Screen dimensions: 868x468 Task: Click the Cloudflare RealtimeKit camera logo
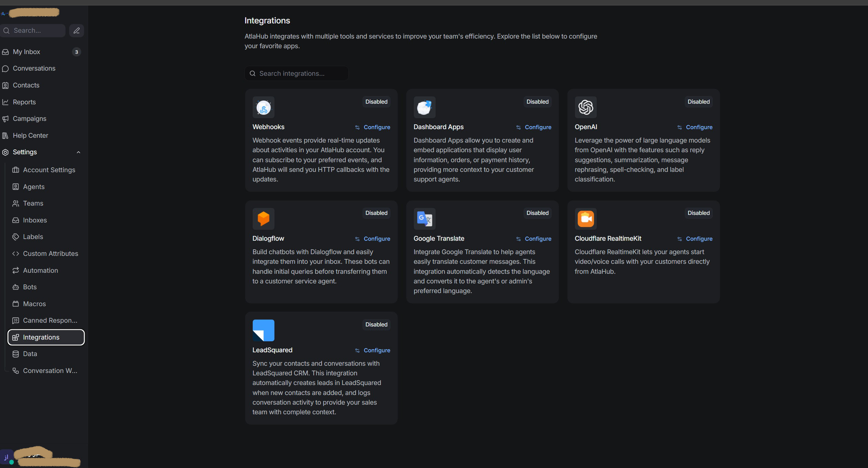(586, 219)
